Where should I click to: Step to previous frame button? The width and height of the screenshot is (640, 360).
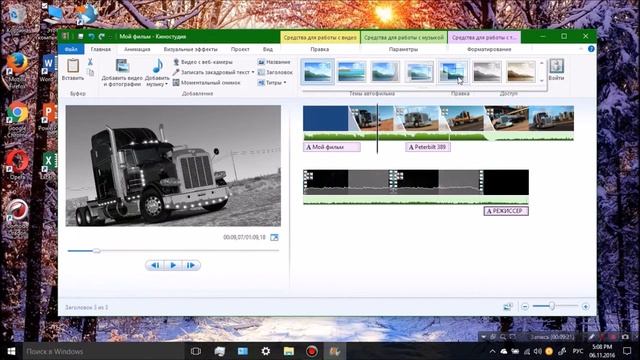pos(156,265)
